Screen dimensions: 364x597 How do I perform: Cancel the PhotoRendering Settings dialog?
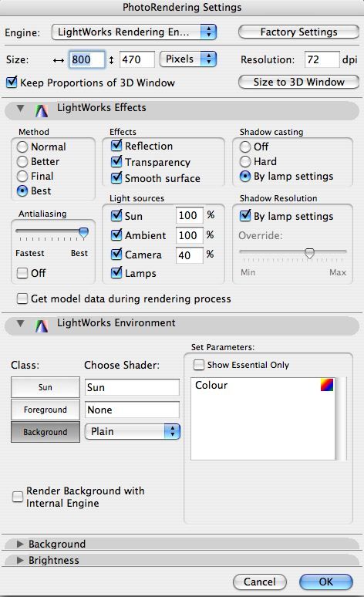coord(260,582)
